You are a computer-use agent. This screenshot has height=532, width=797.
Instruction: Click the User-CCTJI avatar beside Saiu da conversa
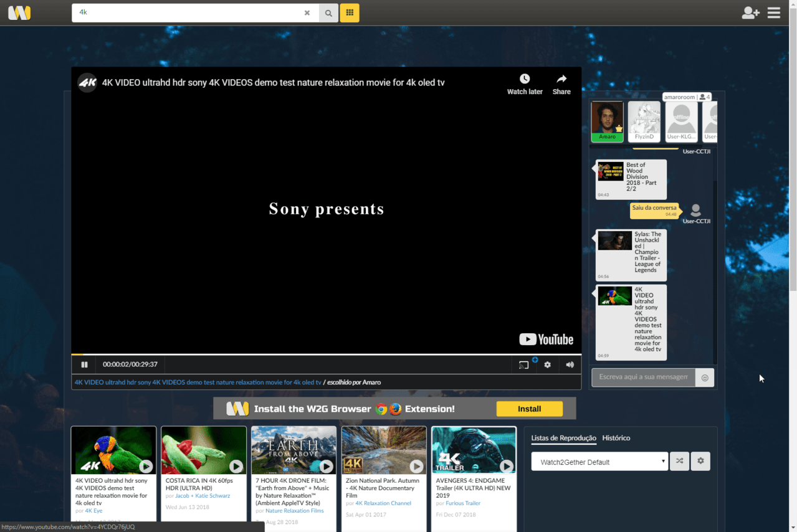(x=696, y=211)
